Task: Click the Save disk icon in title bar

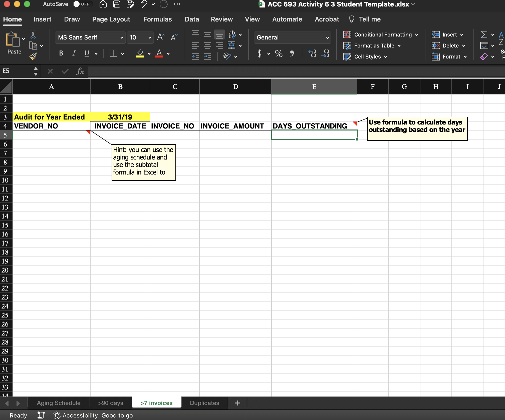Action: (117, 4)
